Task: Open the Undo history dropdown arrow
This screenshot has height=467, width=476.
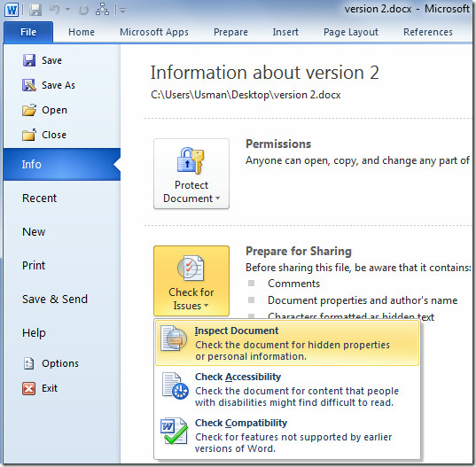Action: (67, 10)
